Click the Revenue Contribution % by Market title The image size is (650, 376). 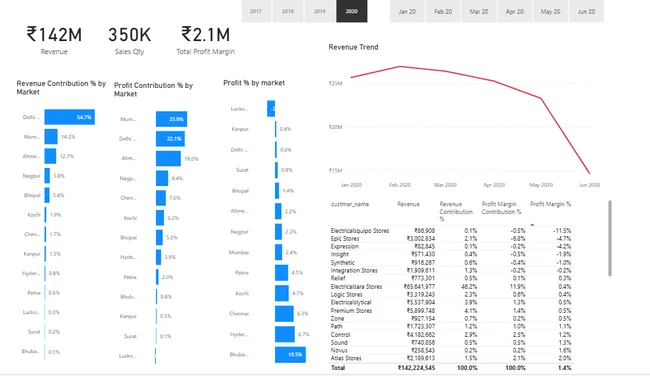pyautogui.click(x=61, y=87)
